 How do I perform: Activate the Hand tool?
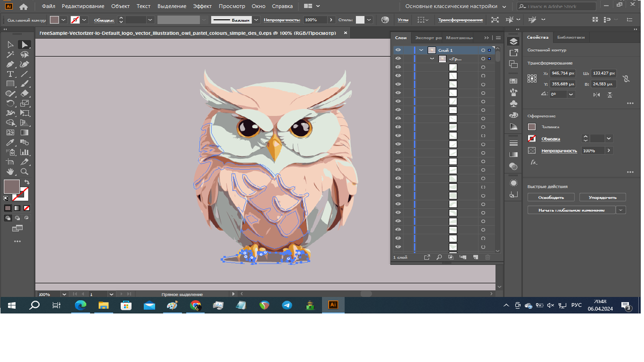pyautogui.click(x=10, y=172)
